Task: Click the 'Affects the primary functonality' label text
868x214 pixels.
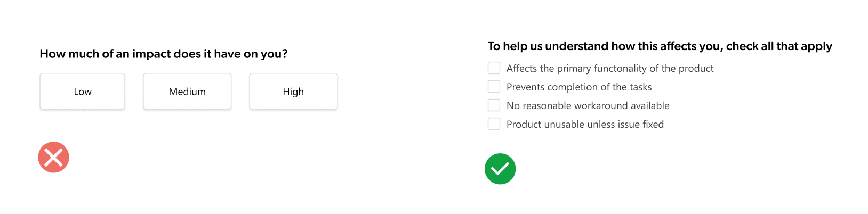Action: click(609, 68)
